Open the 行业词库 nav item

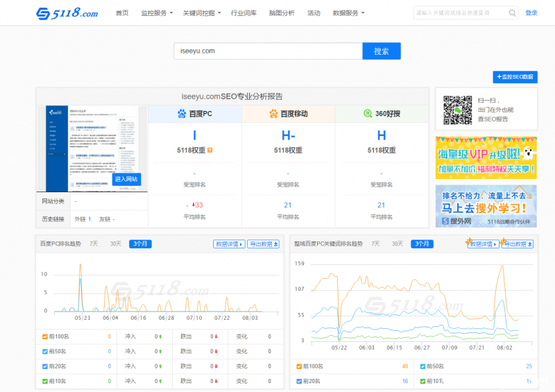[244, 13]
